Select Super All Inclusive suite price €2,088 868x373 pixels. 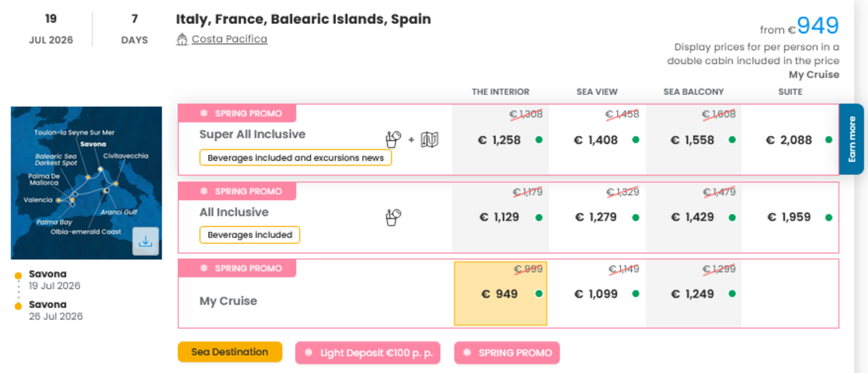789,140
